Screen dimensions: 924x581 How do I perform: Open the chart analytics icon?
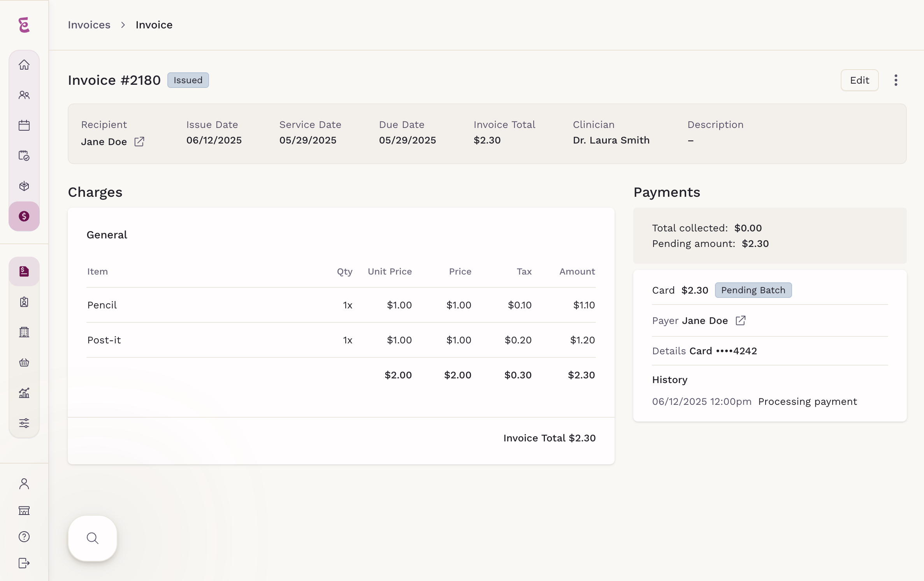(24, 393)
